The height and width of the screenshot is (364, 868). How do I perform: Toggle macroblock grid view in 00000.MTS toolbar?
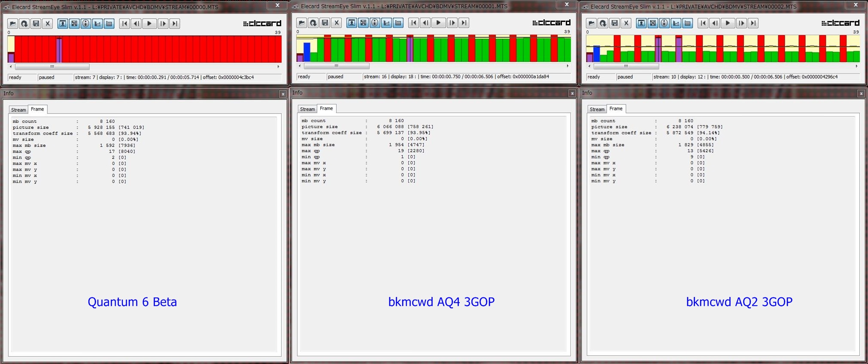74,24
